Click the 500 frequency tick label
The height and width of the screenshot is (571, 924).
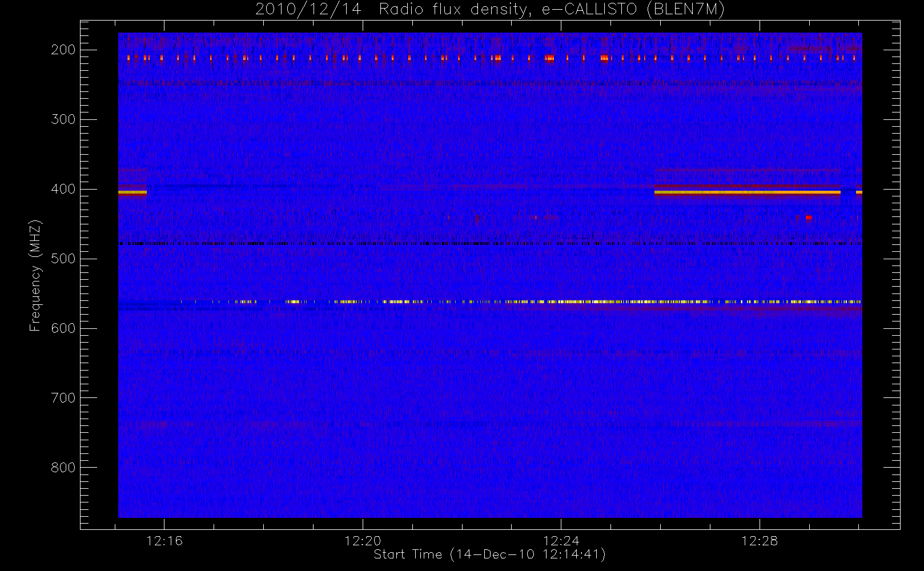[x=63, y=259]
